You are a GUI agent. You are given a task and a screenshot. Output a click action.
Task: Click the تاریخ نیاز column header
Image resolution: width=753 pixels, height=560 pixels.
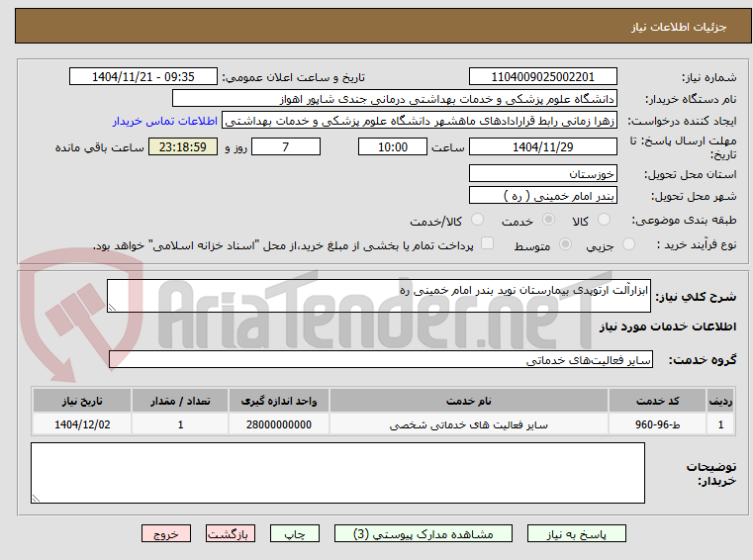[x=82, y=401]
